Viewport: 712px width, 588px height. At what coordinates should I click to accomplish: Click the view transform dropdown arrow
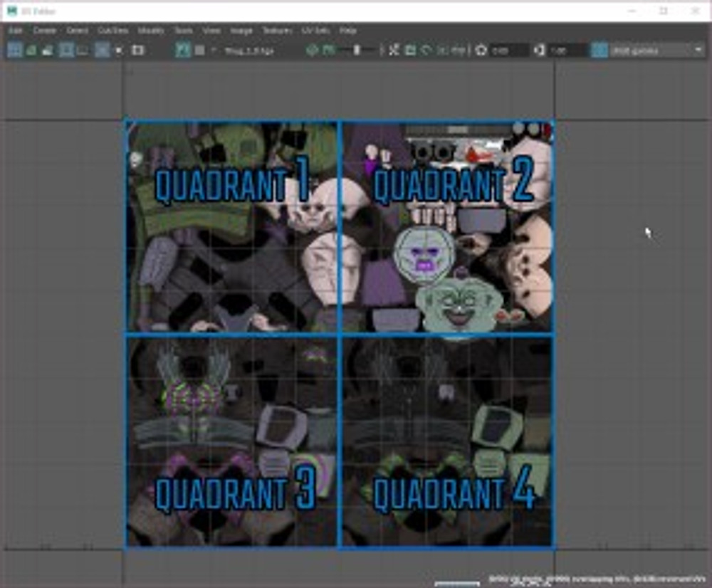point(698,50)
